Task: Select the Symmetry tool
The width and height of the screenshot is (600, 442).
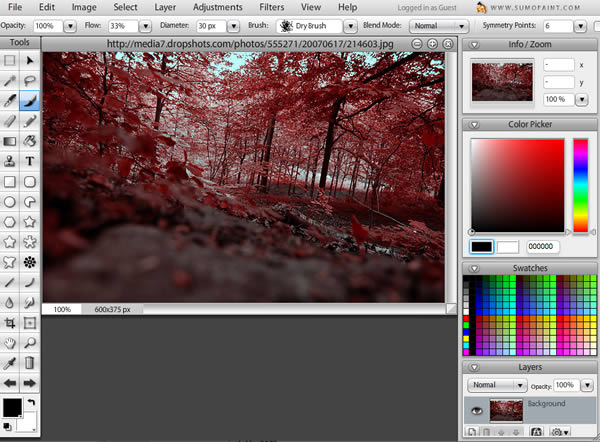Action: (29, 262)
